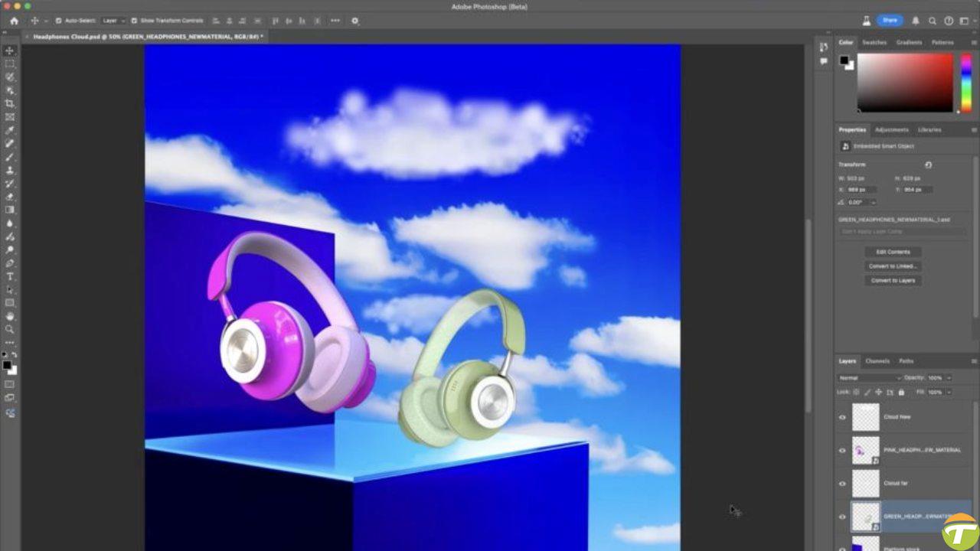The image size is (980, 551).
Task: Click the hue slider in Color panel
Action: pyautogui.click(x=967, y=83)
